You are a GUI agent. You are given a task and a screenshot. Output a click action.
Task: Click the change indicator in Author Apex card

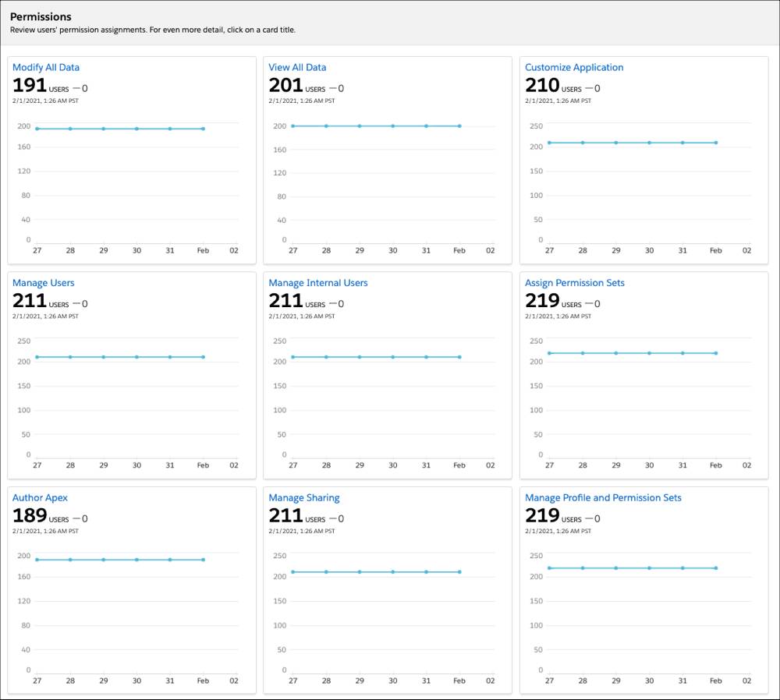[x=80, y=518]
